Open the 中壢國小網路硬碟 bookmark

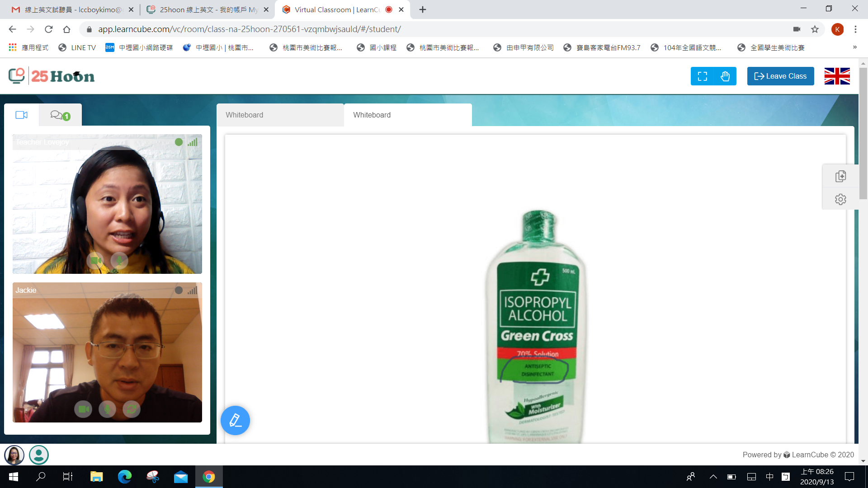[139, 47]
